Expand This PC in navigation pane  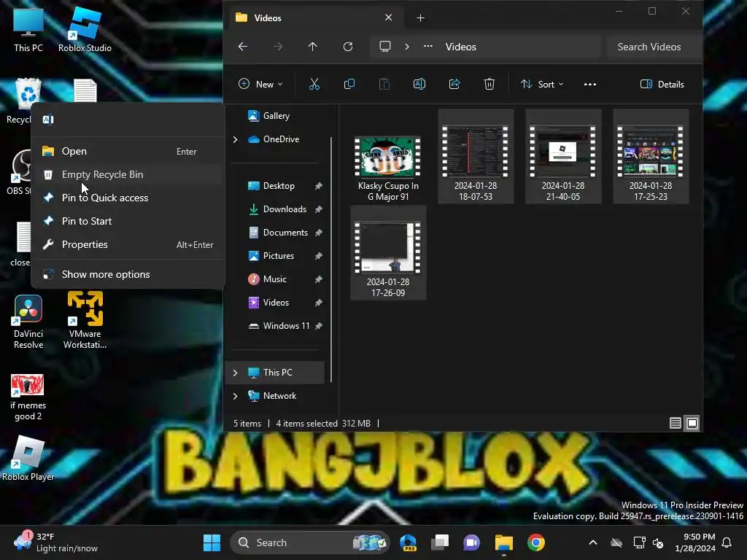click(236, 373)
